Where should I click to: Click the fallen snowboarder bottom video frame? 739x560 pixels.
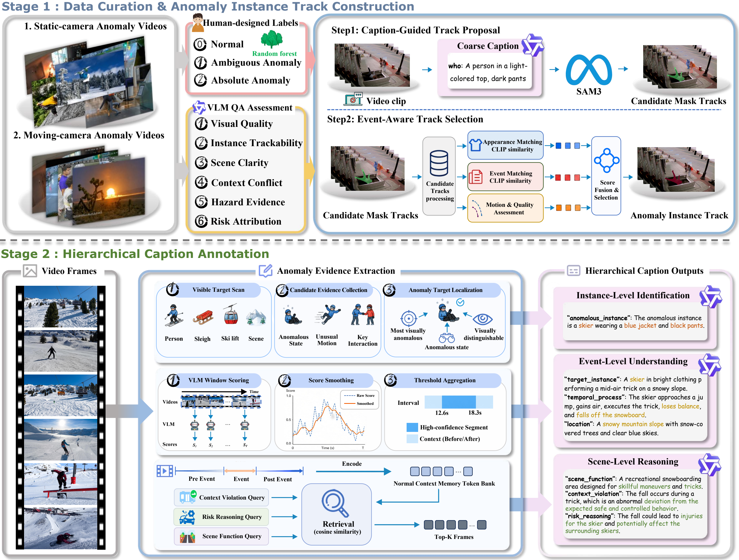tap(60, 528)
